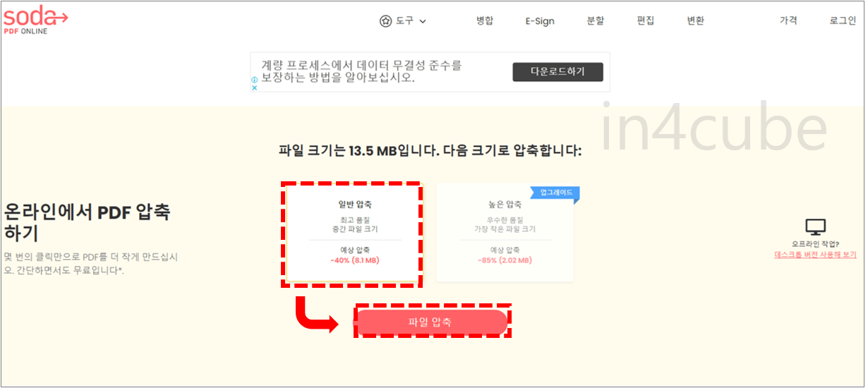This screenshot has width=868, height=388.
Task: Go to the 가격 pricing page
Action: pyautogui.click(x=788, y=20)
